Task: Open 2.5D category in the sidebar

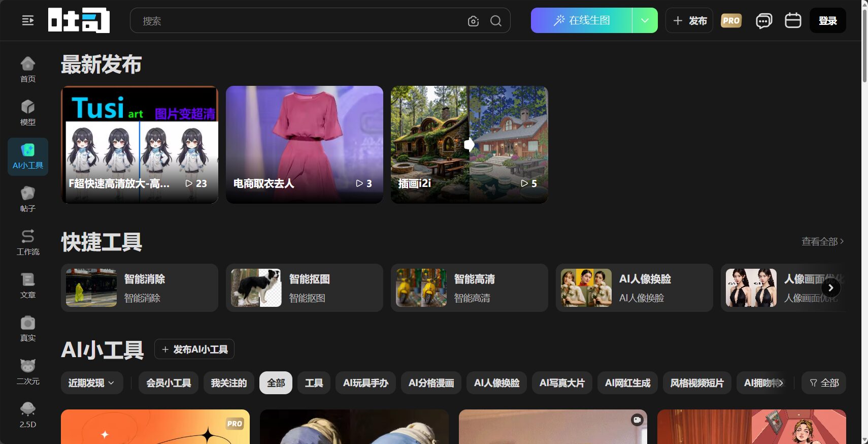Action: (x=28, y=415)
